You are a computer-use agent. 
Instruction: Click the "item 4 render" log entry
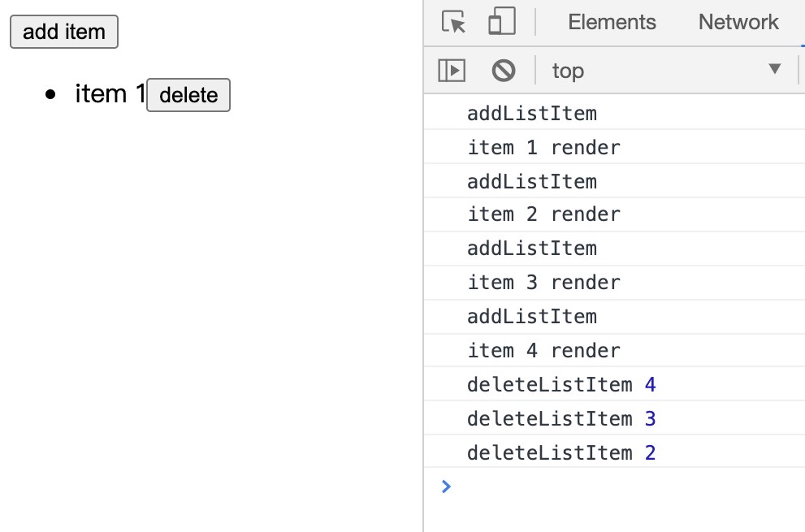tap(543, 351)
